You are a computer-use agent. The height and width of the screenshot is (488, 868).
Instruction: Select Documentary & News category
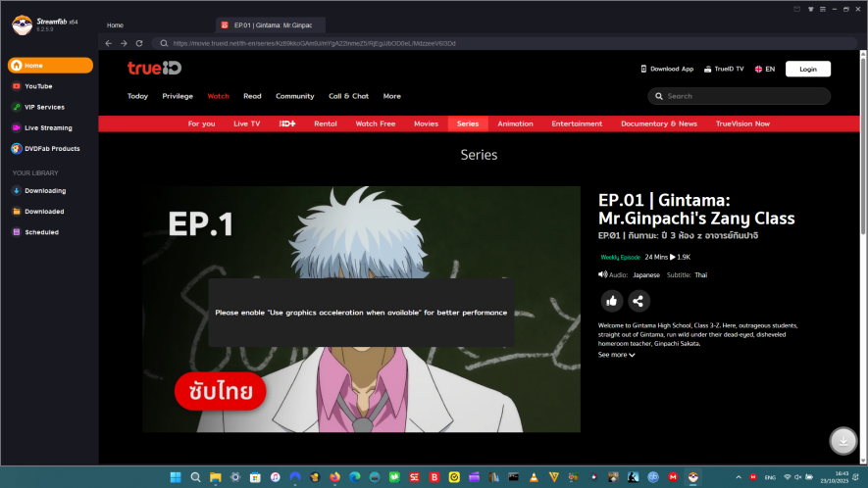pyautogui.click(x=659, y=123)
